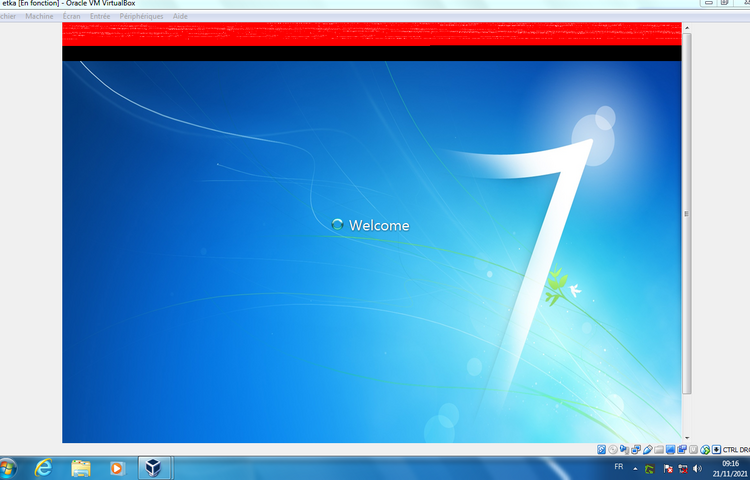
Task: Open the Aide menu
Action: click(x=180, y=17)
